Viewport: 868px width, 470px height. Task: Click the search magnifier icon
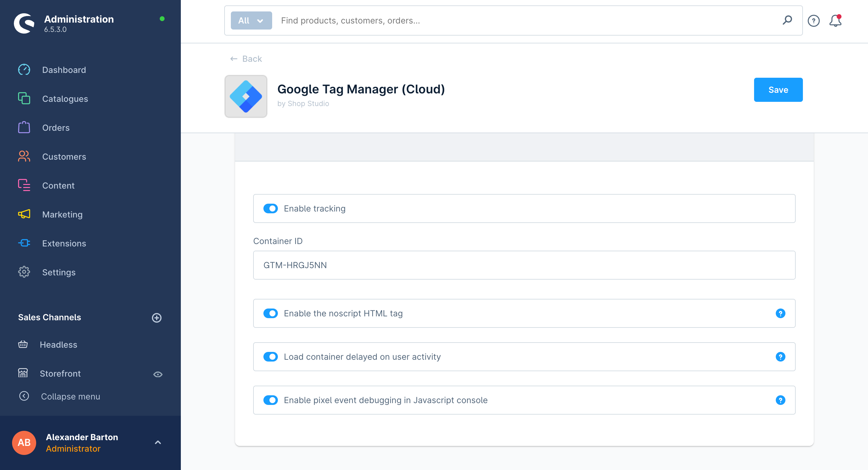pyautogui.click(x=787, y=20)
